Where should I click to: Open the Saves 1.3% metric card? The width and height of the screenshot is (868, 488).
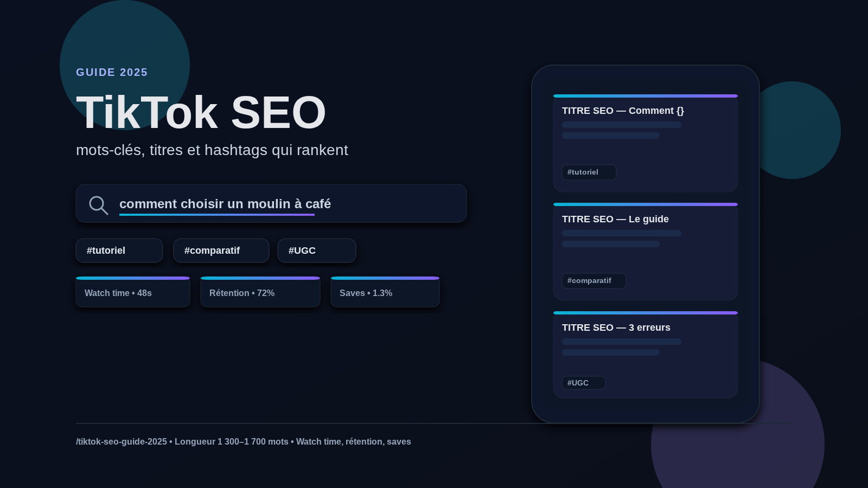(385, 292)
